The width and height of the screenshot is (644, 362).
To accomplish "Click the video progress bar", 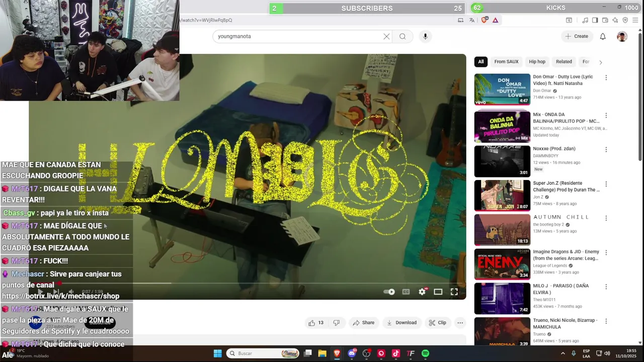I will coord(247,283).
